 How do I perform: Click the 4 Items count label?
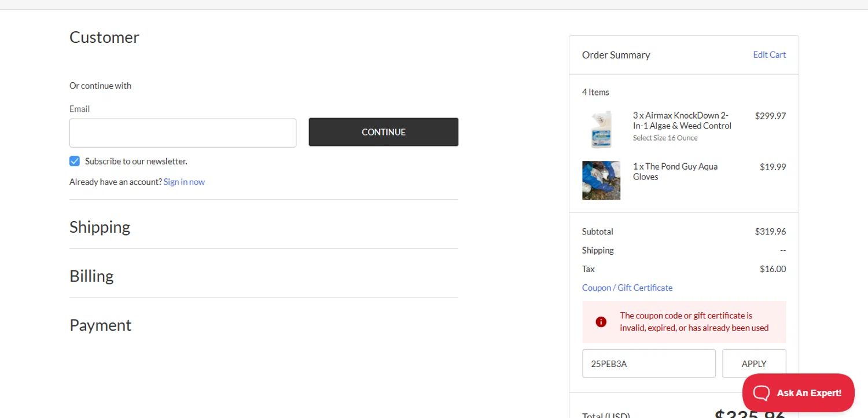pos(595,92)
